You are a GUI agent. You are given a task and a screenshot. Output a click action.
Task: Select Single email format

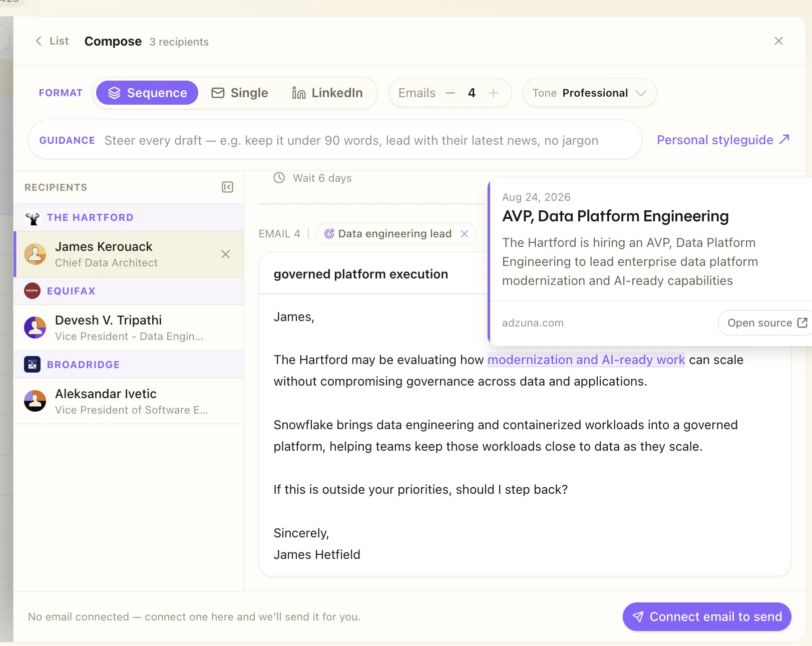[x=239, y=93]
